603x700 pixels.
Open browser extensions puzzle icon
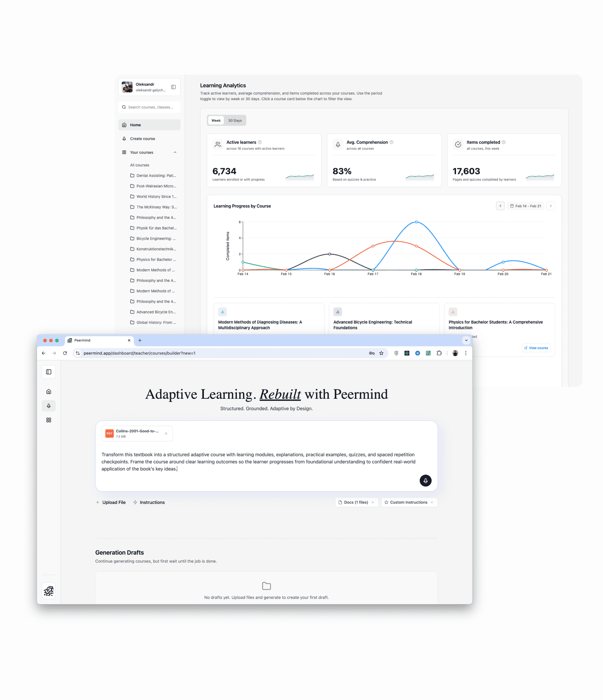tap(439, 353)
